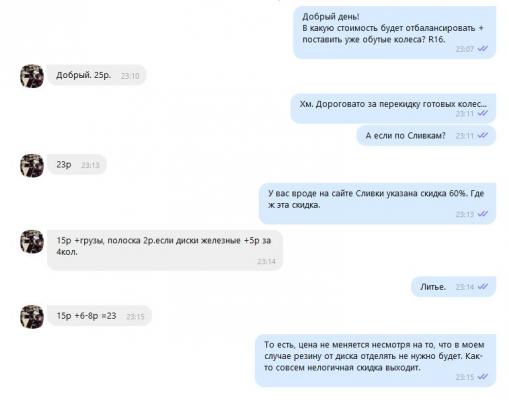Select the 'Хм. Дороговато за перекидку' message
The width and height of the screenshot is (509, 400).
point(393,108)
